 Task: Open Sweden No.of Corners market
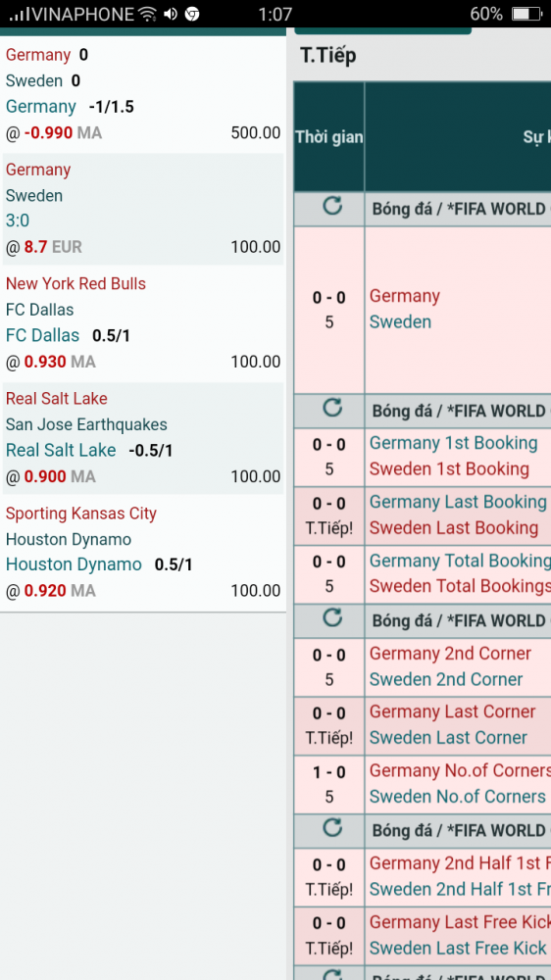coord(458,797)
